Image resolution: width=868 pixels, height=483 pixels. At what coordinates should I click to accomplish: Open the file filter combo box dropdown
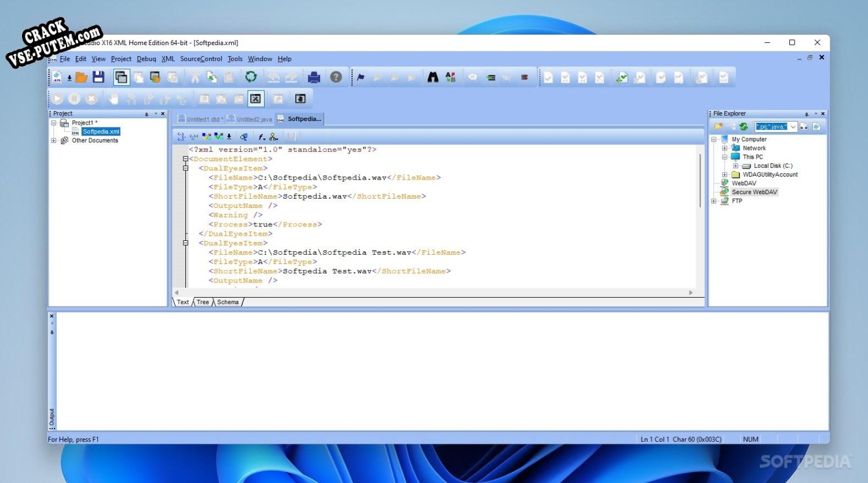coord(793,127)
